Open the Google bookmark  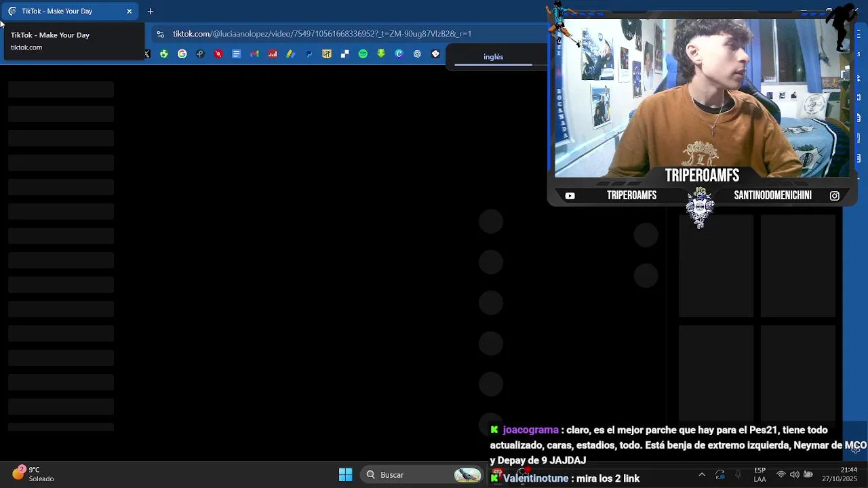pos(182,54)
